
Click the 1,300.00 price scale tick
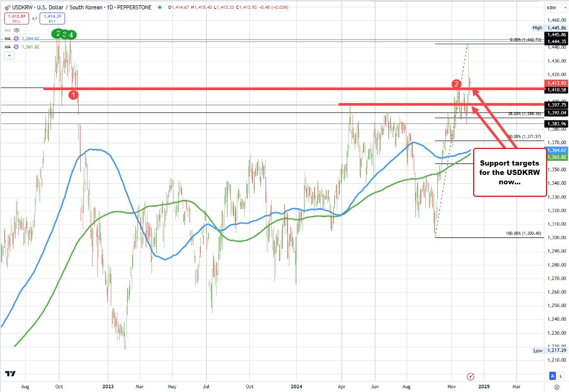pos(557,237)
